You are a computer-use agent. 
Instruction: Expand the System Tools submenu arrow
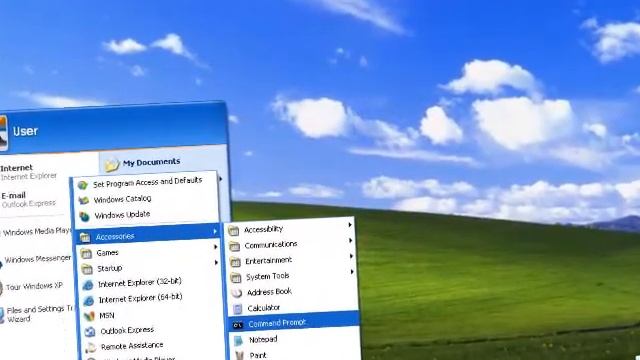tap(352, 271)
